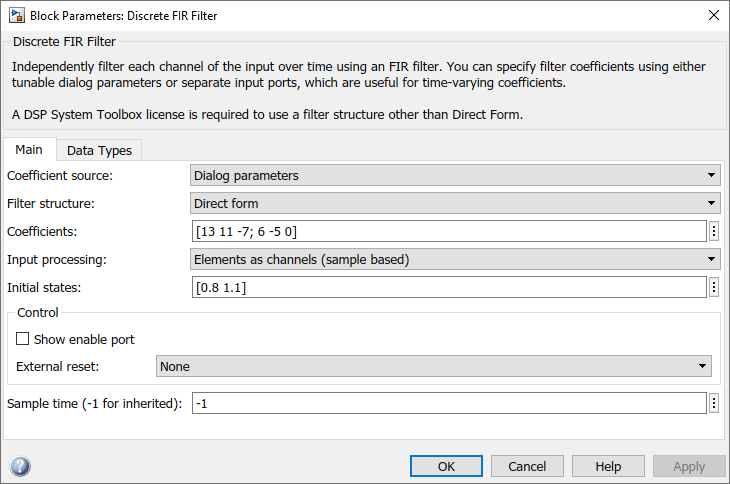The image size is (730, 484).
Task: Expand the Filter structure dropdown
Action: pyautogui.click(x=455, y=203)
